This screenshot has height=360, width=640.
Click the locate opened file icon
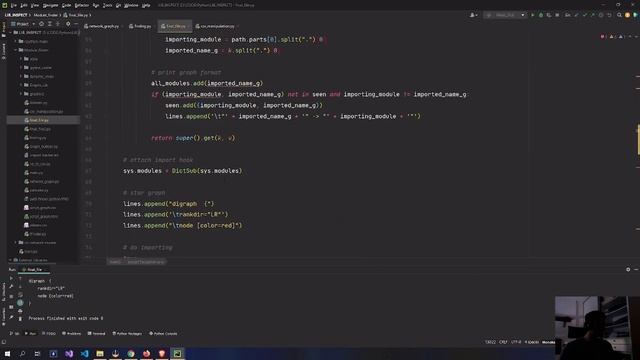tap(42, 24)
